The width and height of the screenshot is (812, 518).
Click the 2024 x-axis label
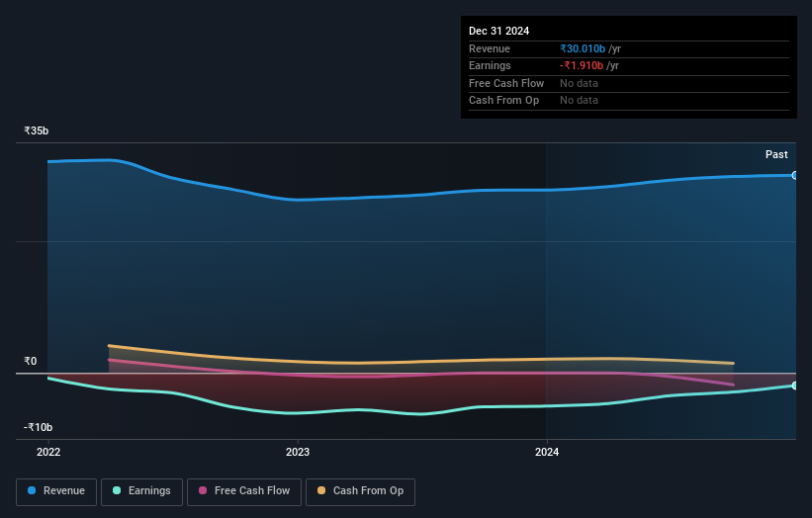click(547, 452)
